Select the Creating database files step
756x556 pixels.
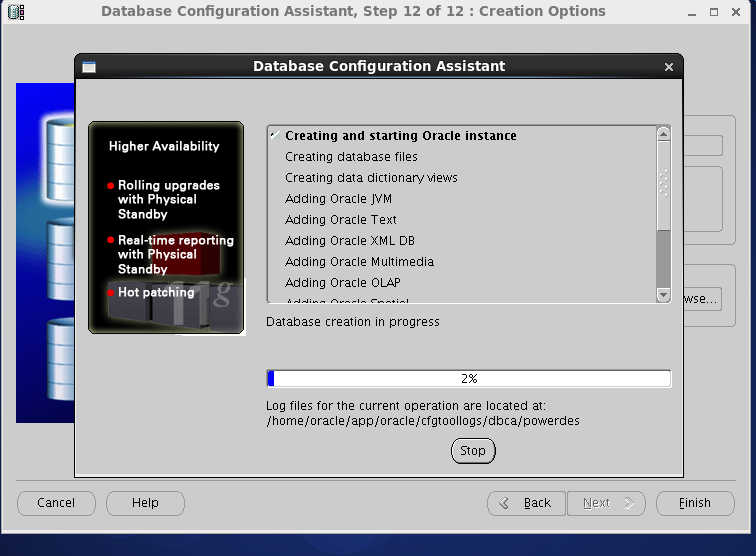351,157
